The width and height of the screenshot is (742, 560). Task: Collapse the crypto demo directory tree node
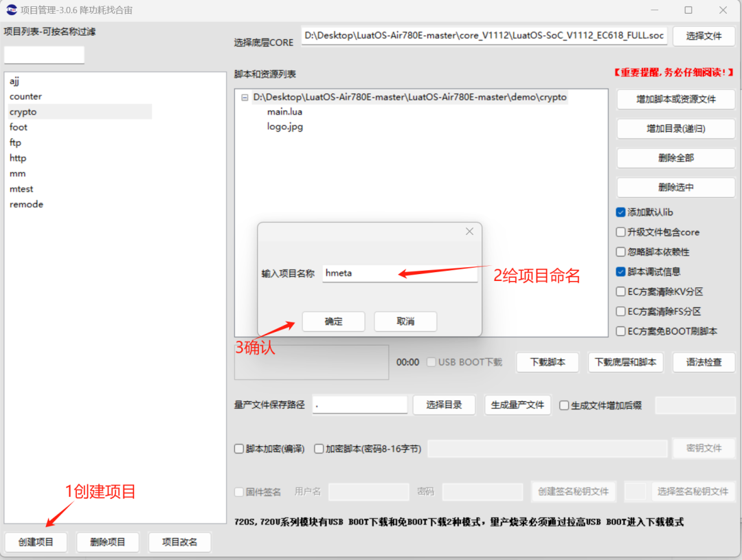(x=245, y=98)
